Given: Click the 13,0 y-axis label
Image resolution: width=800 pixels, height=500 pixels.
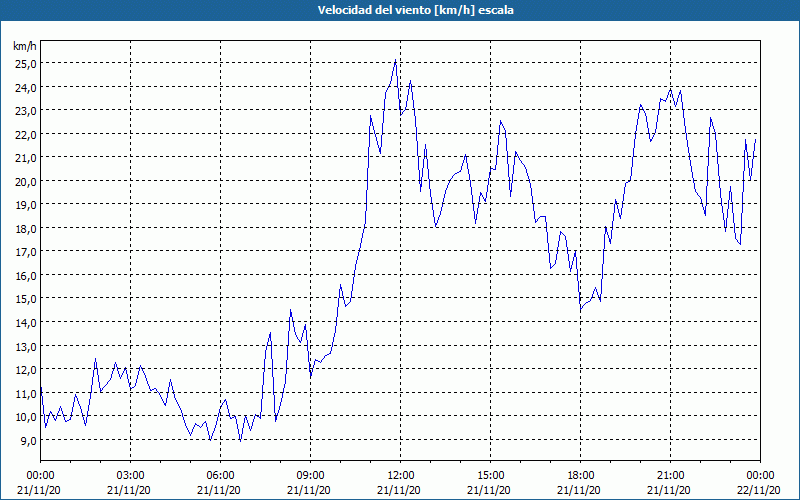Looking at the screenshot, I should click(25, 347).
